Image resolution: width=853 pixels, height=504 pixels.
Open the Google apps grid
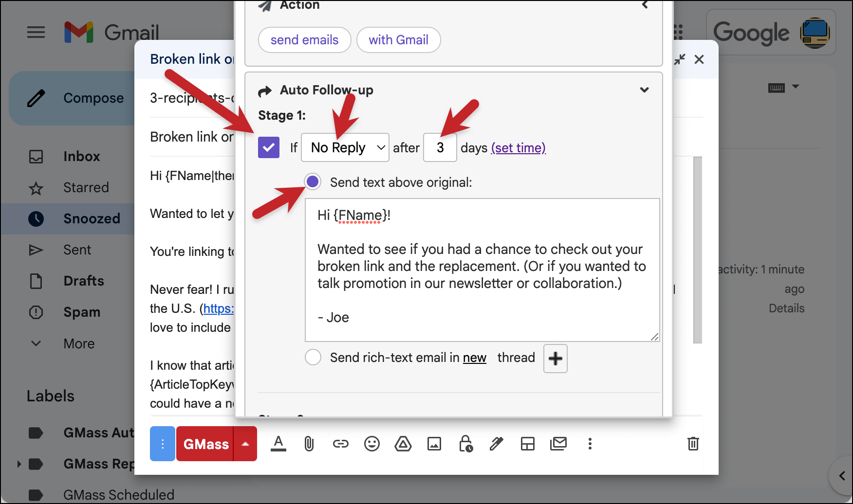pyautogui.click(x=678, y=32)
